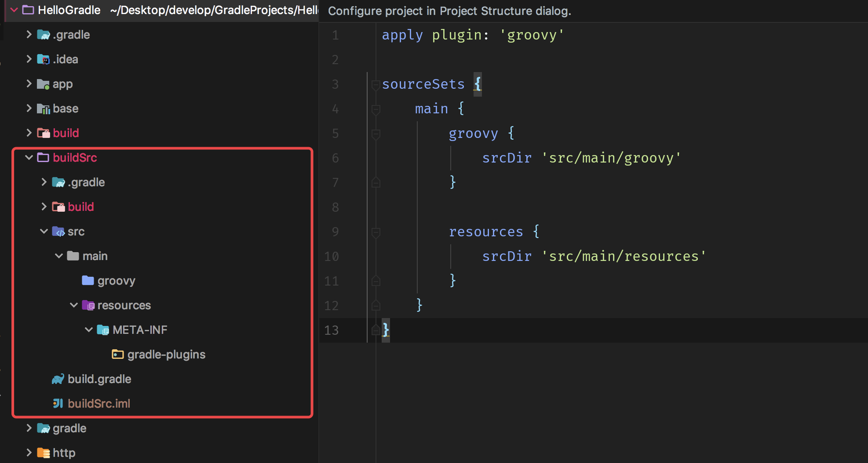
Task: Click bottom gradle folder icon
Action: click(x=43, y=428)
